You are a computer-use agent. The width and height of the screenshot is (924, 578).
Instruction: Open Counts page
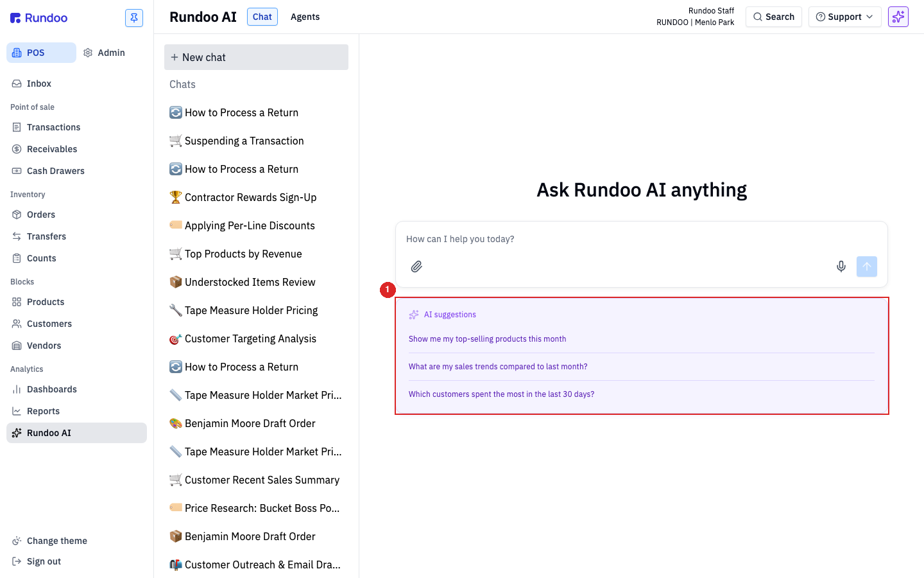(77, 258)
